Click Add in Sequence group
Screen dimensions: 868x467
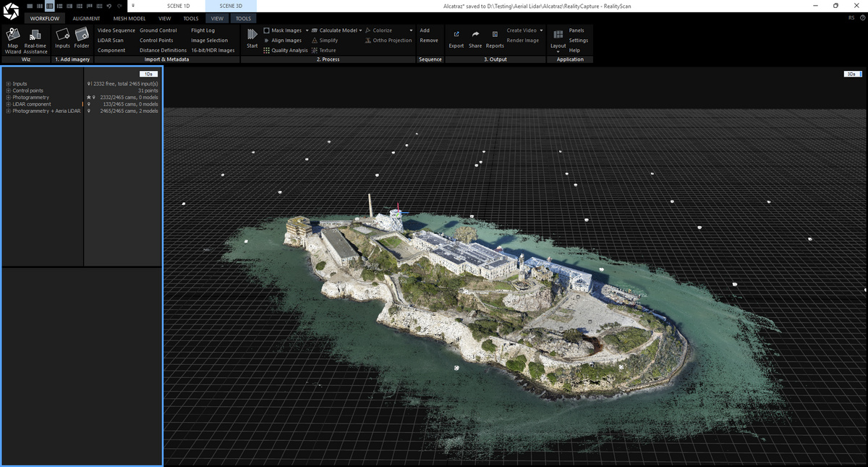425,30
